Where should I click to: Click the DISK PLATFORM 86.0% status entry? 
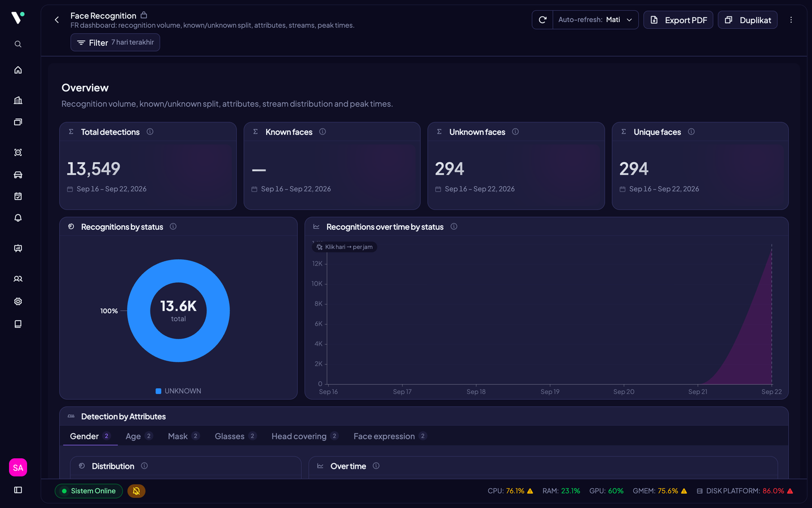tap(745, 491)
